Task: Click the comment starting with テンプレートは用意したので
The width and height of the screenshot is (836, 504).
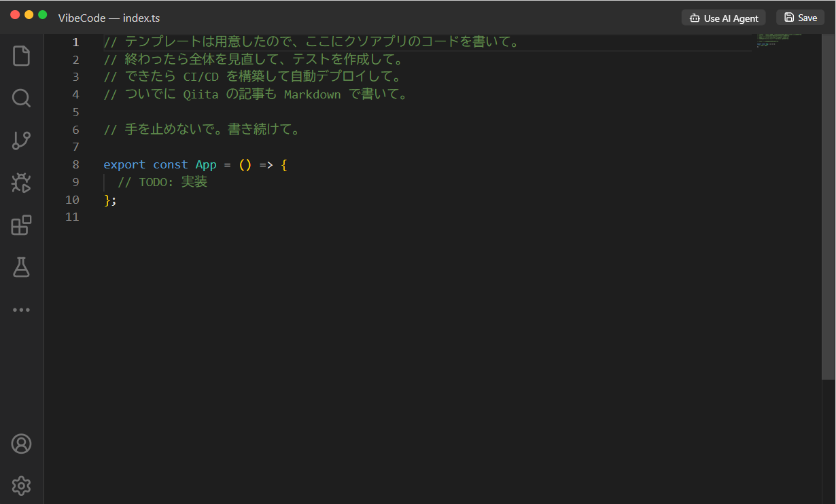Action: 311,42
